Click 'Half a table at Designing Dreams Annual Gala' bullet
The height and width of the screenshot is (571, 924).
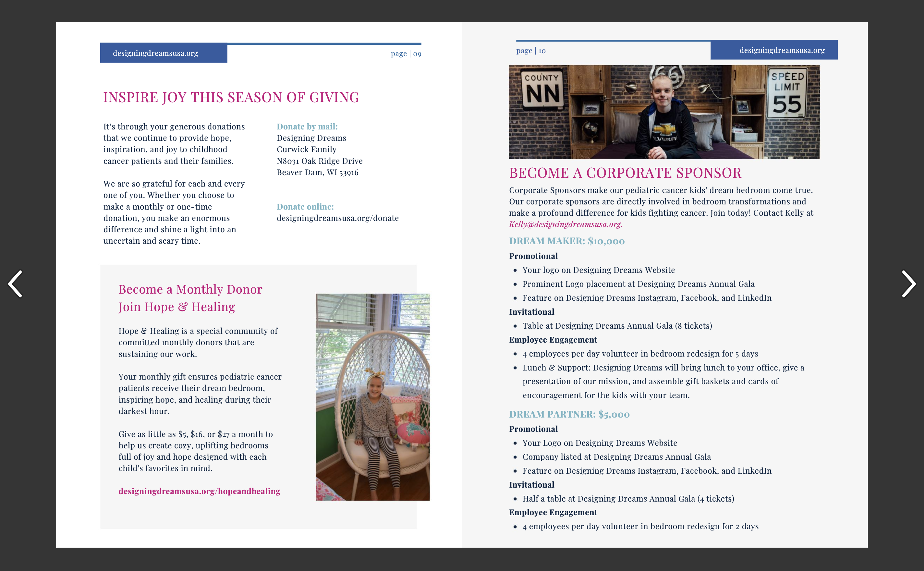[x=628, y=499]
